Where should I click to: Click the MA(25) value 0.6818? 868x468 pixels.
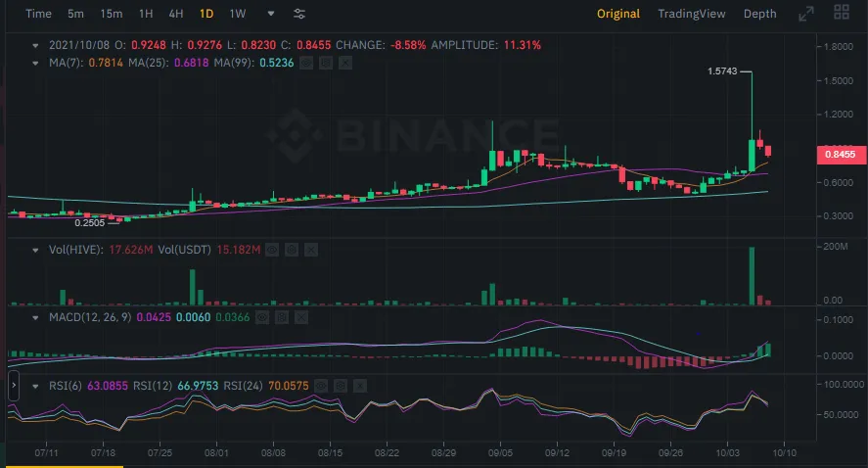[192, 63]
